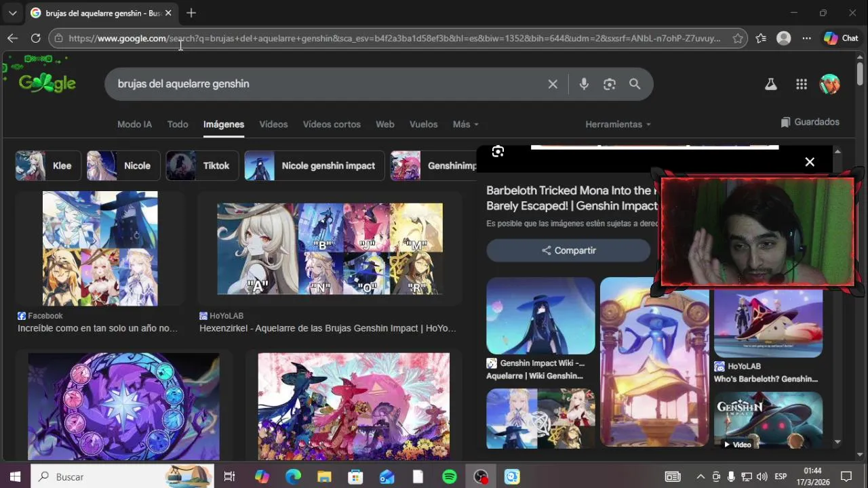This screenshot has width=868, height=488.
Task: Expand the Más search menu
Action: tap(465, 125)
